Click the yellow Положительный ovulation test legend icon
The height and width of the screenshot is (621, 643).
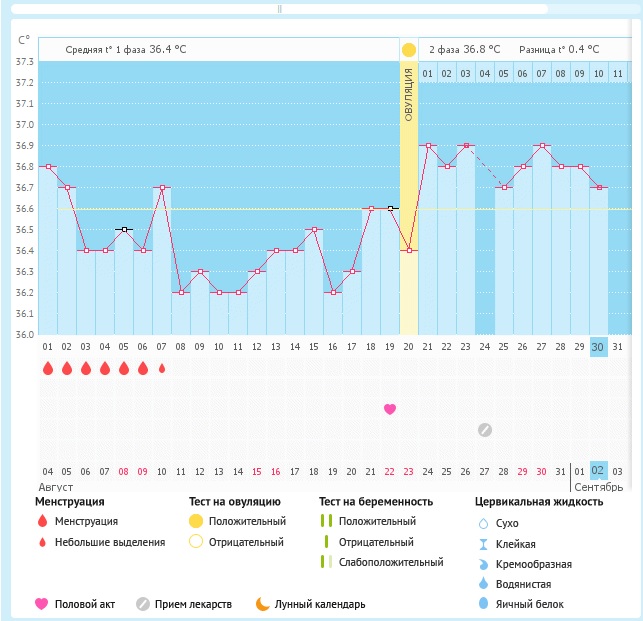(x=196, y=521)
